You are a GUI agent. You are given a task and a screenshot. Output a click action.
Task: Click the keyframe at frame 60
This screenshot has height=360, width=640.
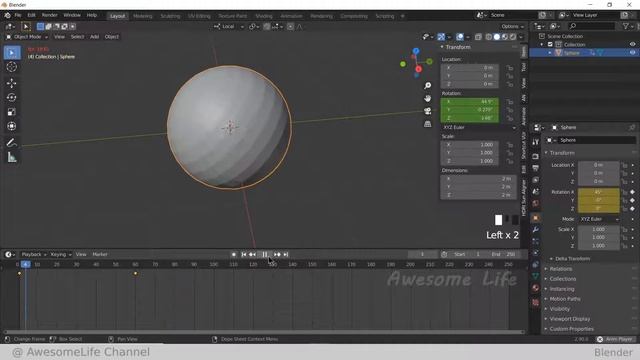coord(136,273)
